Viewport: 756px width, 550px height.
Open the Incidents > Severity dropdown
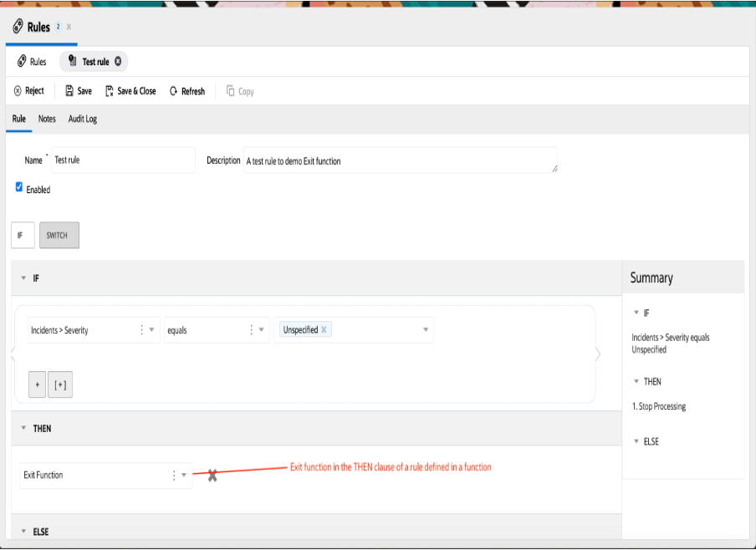[151, 329]
